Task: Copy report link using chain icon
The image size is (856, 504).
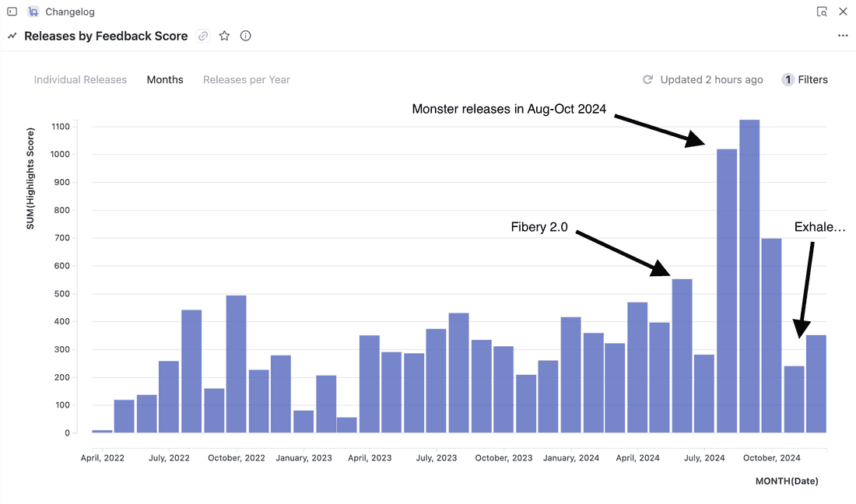Action: pos(203,36)
